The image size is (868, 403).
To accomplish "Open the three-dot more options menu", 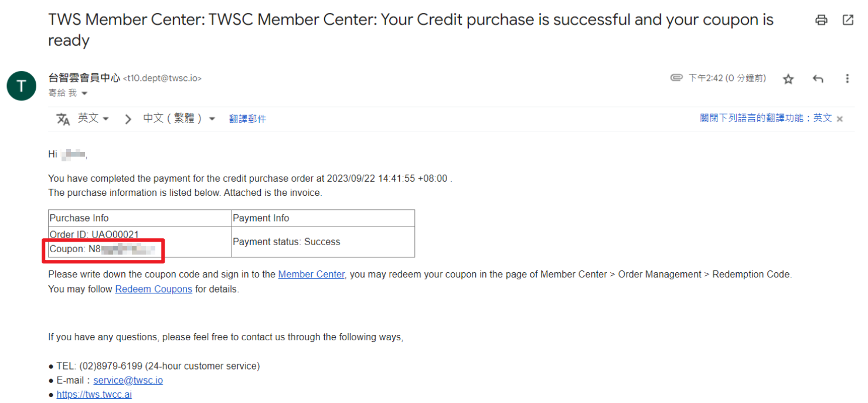I will tap(847, 79).
